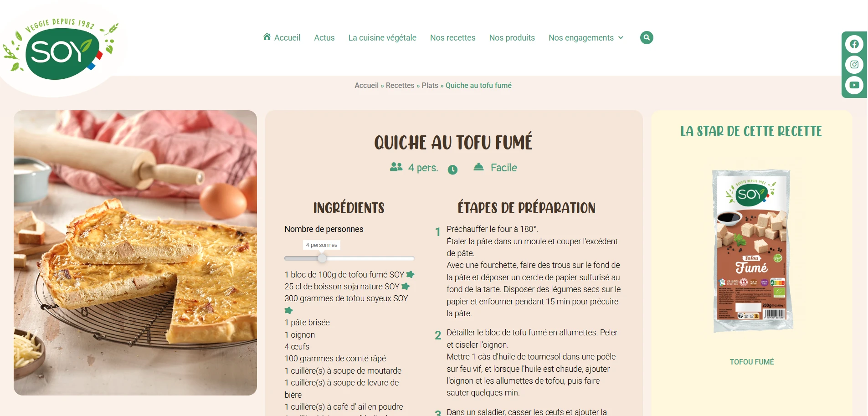Click the TOFOU FUMÉ product link

(x=752, y=362)
